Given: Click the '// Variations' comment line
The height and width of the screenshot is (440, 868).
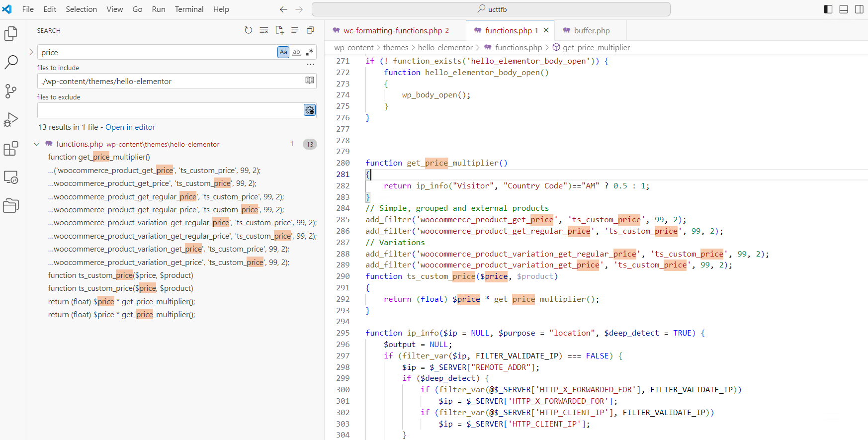Looking at the screenshot, I should (x=395, y=243).
